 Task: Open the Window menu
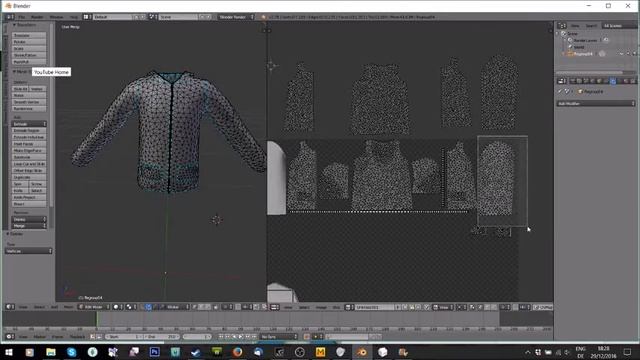56,17
